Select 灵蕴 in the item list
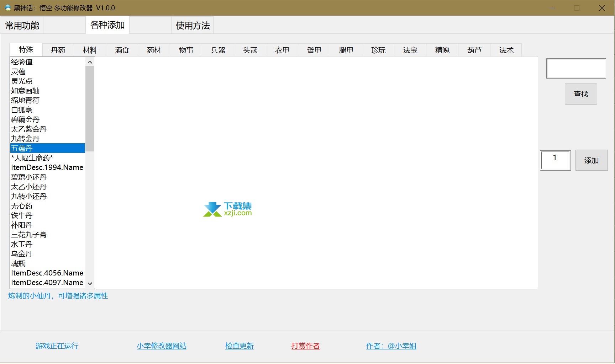 pyautogui.click(x=48, y=71)
